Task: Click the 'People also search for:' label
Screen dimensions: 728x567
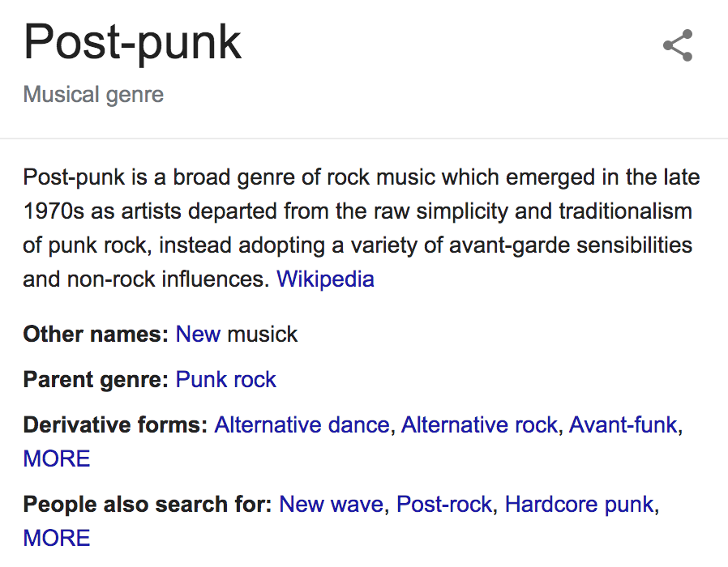Action: tap(148, 505)
